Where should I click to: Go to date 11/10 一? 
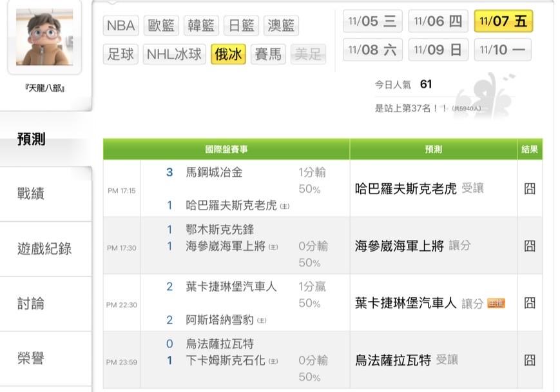(x=503, y=50)
